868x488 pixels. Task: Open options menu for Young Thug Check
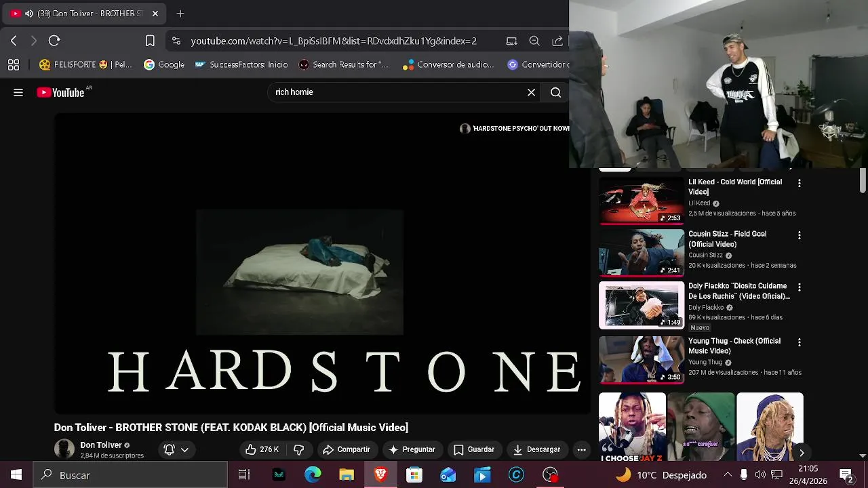coord(799,342)
